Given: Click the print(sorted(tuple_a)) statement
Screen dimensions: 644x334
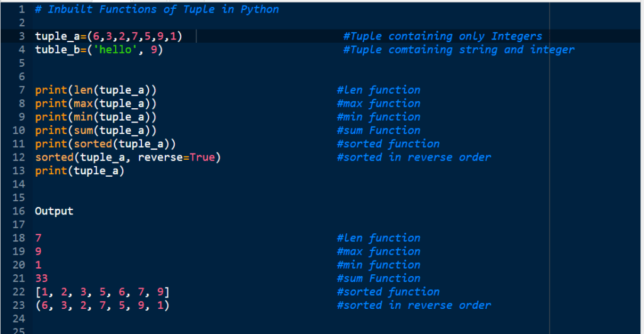Looking at the screenshot, I should 105,144.
